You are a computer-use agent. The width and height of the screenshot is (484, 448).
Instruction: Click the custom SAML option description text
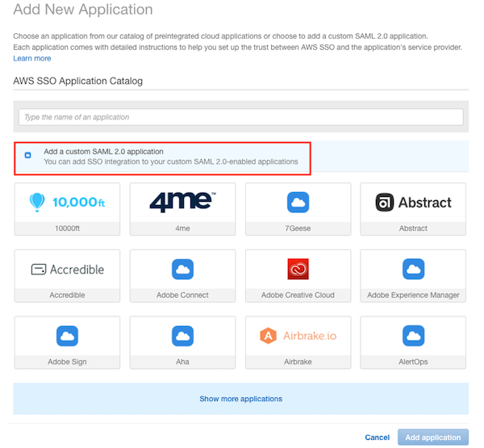[171, 161]
